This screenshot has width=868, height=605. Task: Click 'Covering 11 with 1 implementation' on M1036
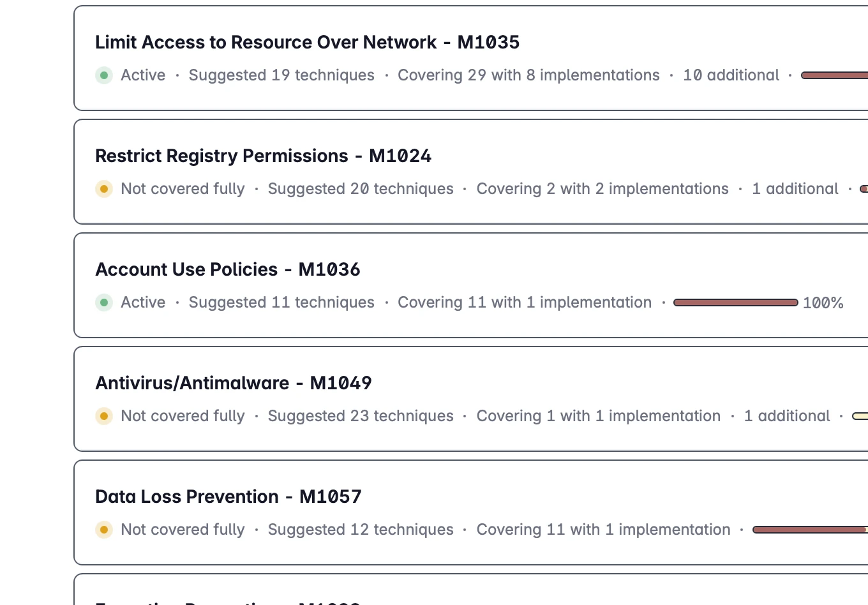(x=525, y=302)
